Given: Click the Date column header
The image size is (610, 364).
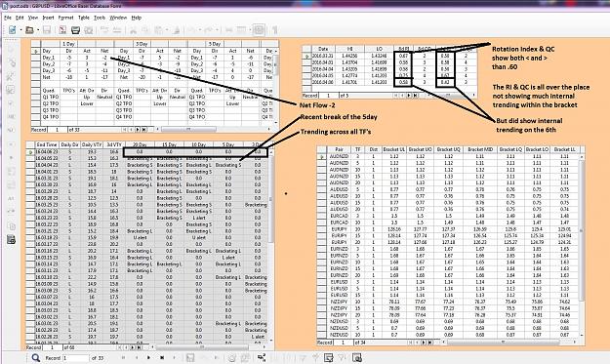Looking at the screenshot, I should (323, 49).
